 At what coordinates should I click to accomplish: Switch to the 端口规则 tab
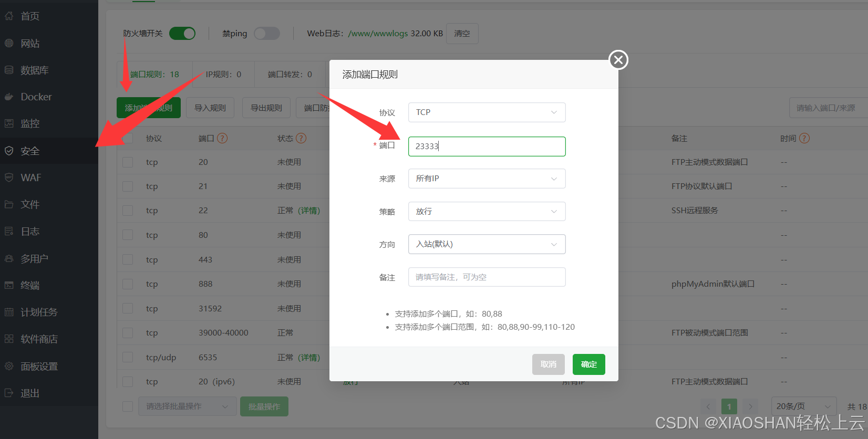click(154, 75)
